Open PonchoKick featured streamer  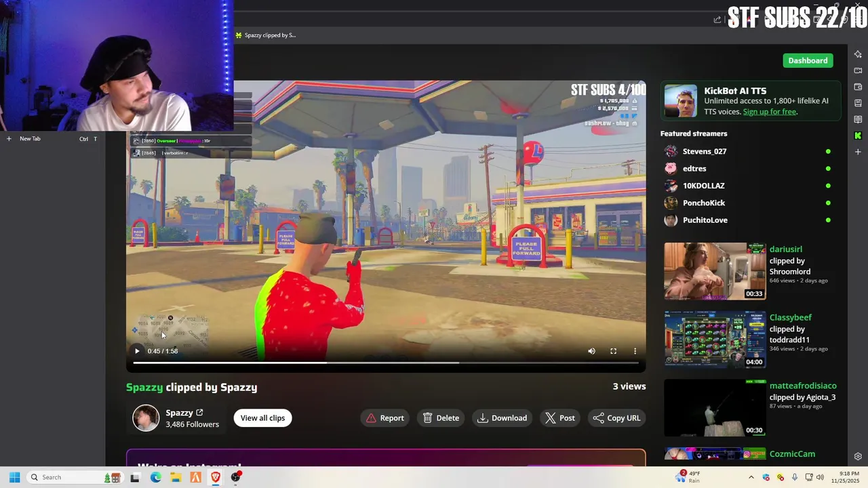tap(703, 203)
